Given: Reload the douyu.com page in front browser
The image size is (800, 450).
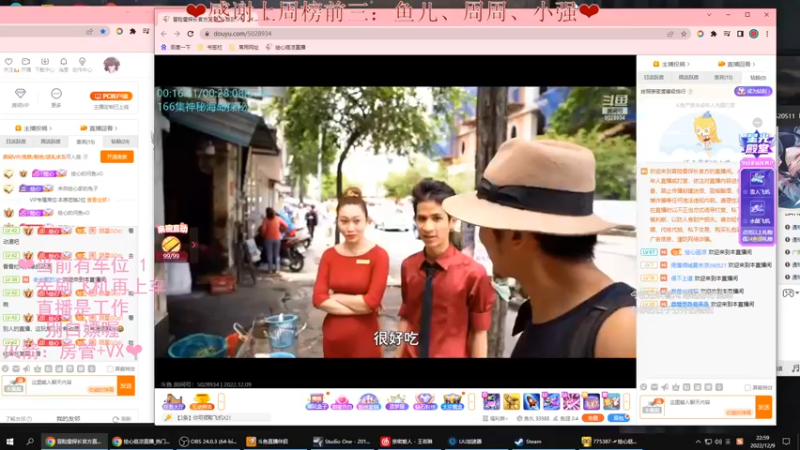Looking at the screenshot, I should click(190, 34).
